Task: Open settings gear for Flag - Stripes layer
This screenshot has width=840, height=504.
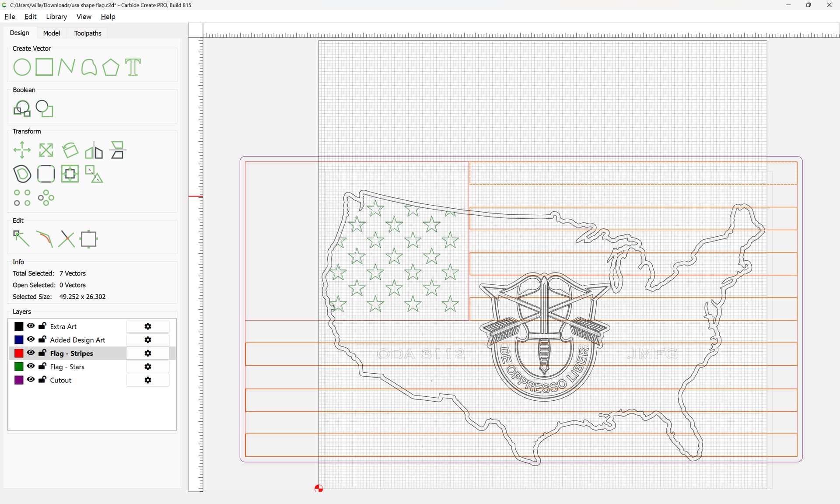Action: click(148, 353)
